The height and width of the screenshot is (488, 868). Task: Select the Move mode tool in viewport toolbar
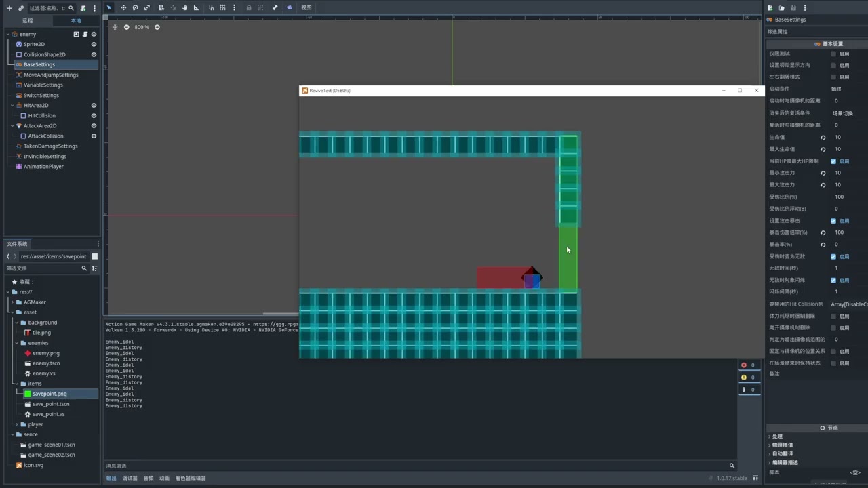pyautogui.click(x=123, y=7)
